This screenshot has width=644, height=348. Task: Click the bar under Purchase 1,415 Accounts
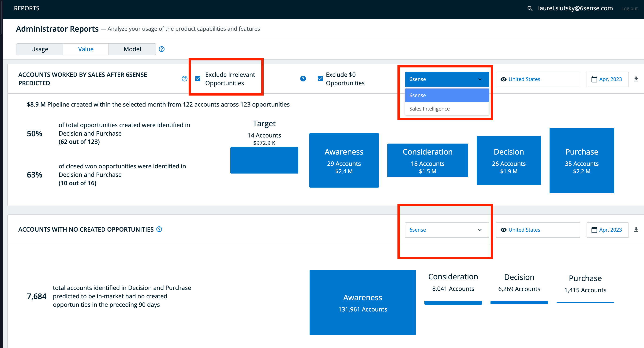[585, 303]
